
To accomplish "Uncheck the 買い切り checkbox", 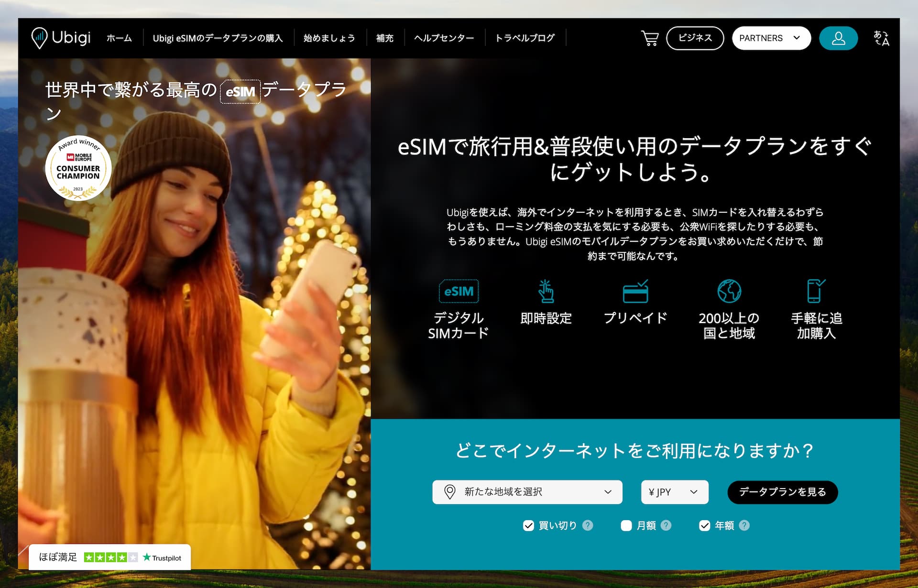I will 528,526.
